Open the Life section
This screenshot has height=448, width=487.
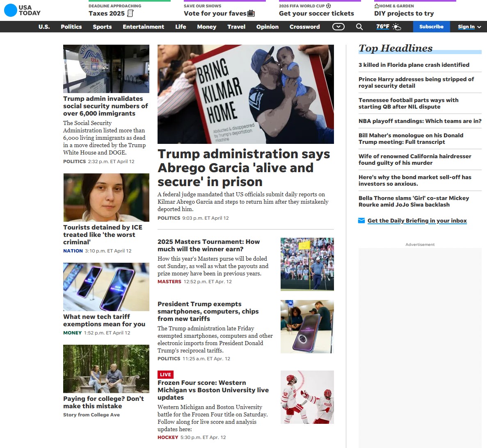[x=181, y=27]
